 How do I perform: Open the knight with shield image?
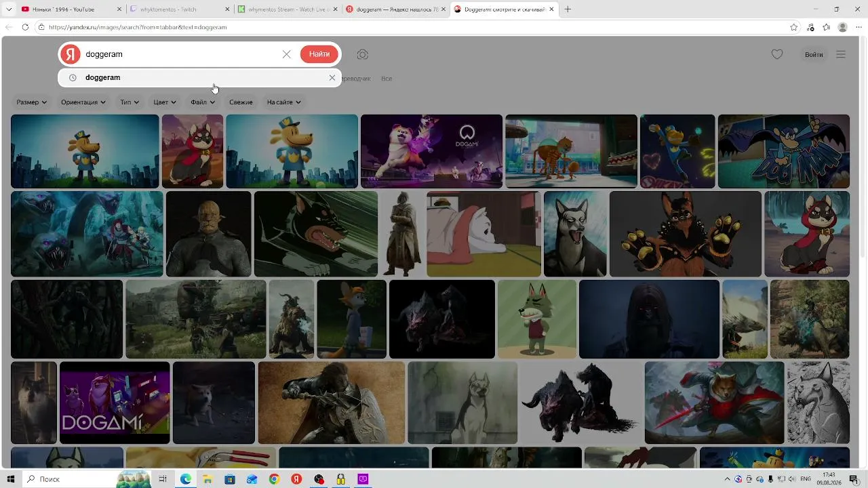tap(332, 403)
